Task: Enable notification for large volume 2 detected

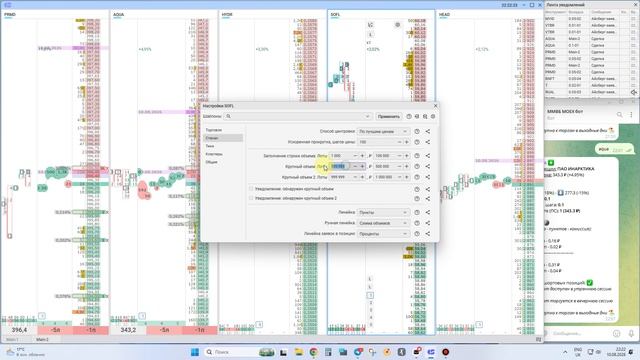Action: 251,198
